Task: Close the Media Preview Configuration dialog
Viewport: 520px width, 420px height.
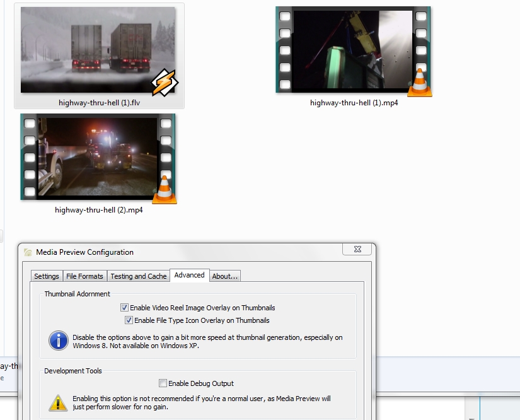Action: click(357, 250)
